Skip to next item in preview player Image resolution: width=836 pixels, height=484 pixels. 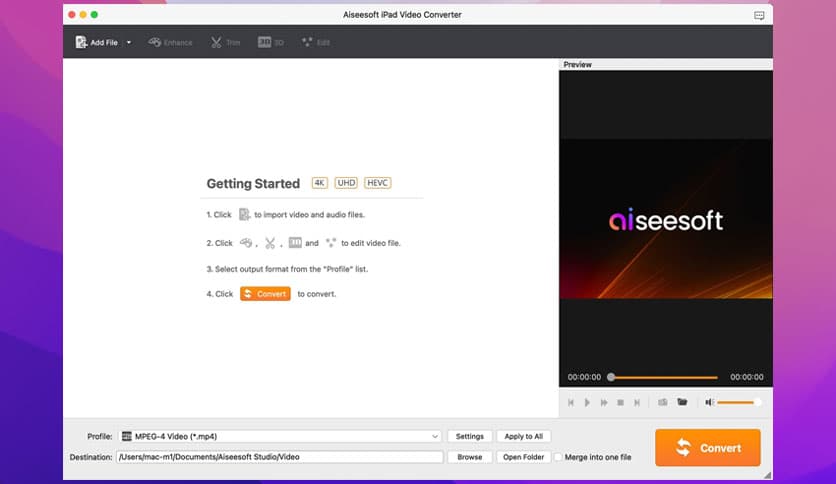tap(637, 402)
